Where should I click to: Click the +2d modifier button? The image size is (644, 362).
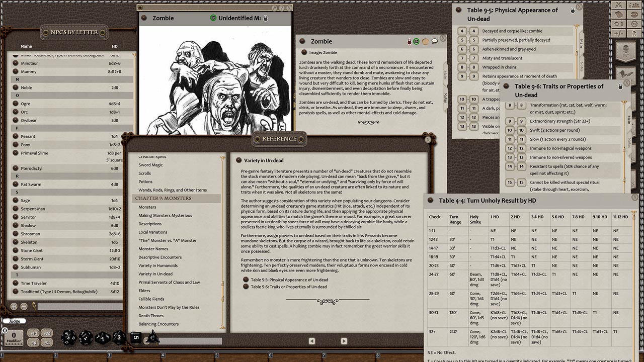pos(46,333)
